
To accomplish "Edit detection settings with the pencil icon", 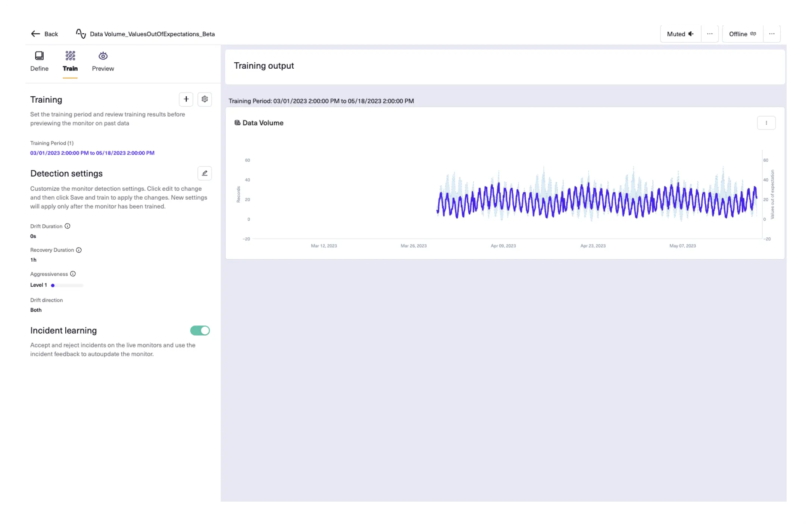I will (x=204, y=173).
